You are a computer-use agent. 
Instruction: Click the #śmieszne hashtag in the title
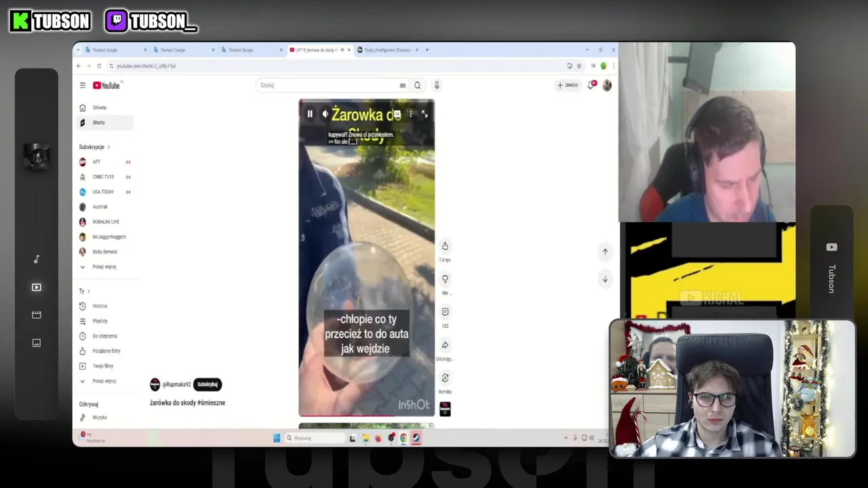point(212,403)
